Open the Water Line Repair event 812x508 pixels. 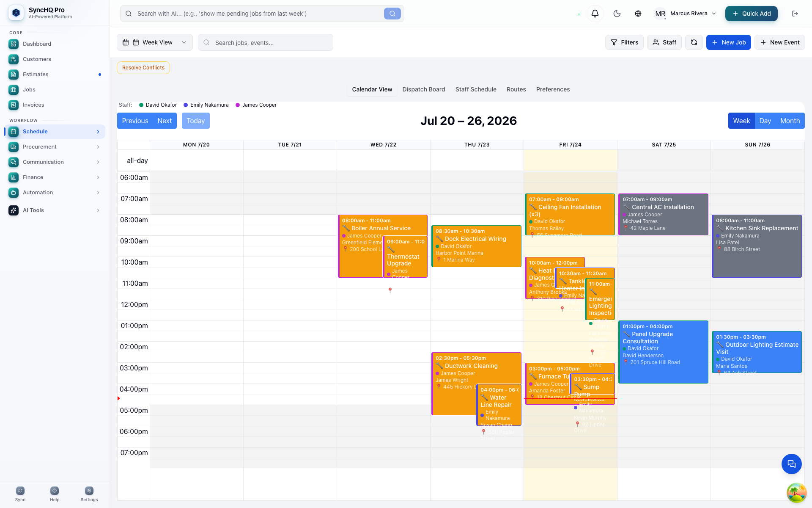(499, 405)
